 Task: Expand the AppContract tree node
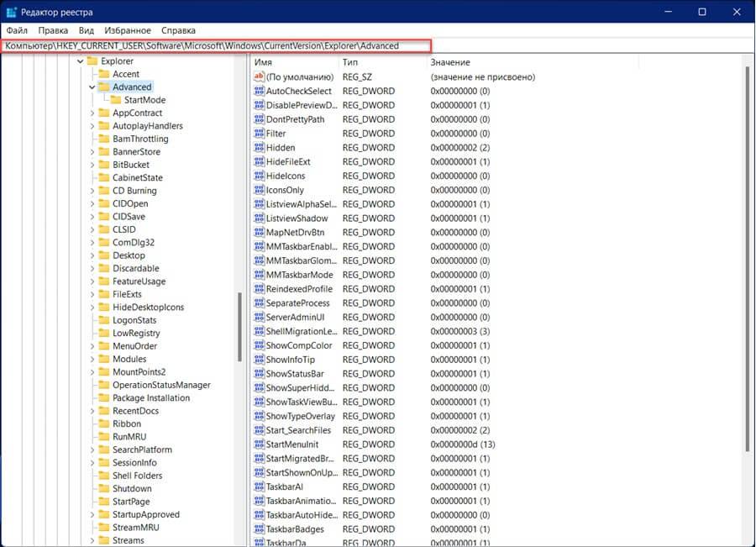tap(92, 113)
